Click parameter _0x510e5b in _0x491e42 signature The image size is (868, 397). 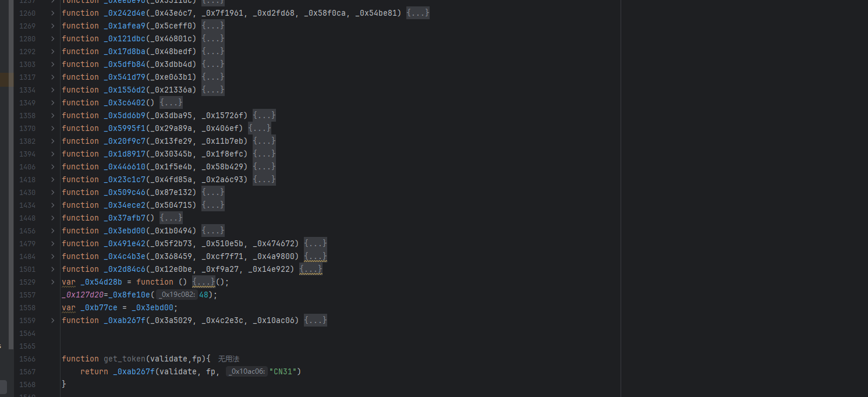point(225,243)
